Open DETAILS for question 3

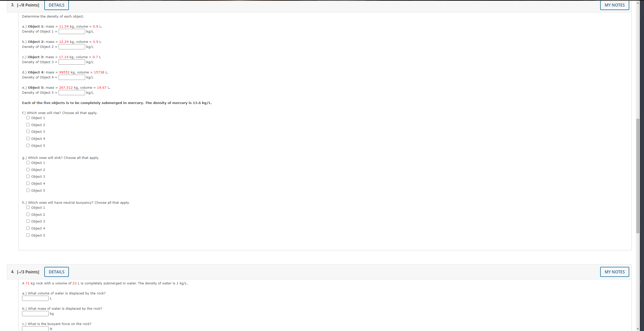point(56,5)
